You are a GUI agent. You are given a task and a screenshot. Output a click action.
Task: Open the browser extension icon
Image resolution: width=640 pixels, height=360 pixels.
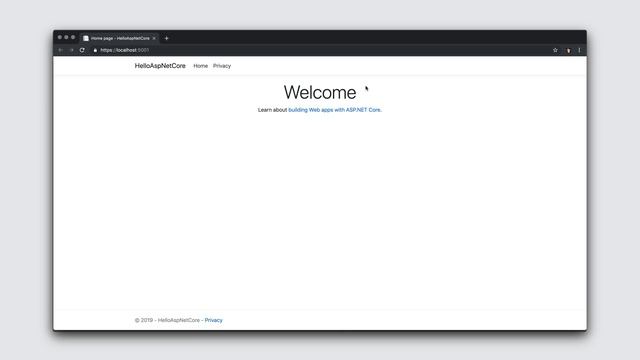coord(568,50)
